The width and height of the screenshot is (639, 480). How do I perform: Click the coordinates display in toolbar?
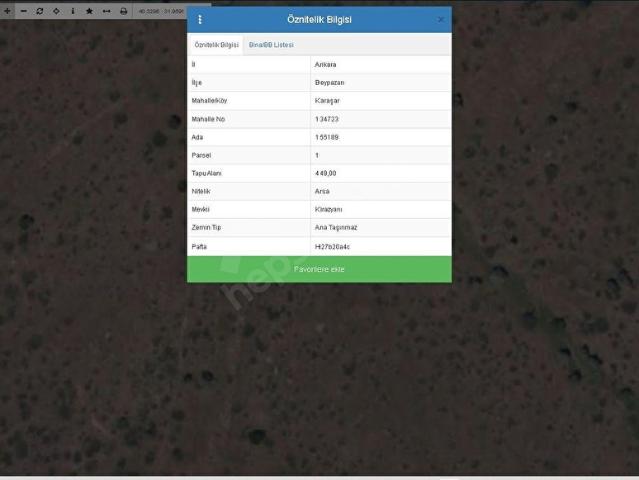[x=160, y=10]
